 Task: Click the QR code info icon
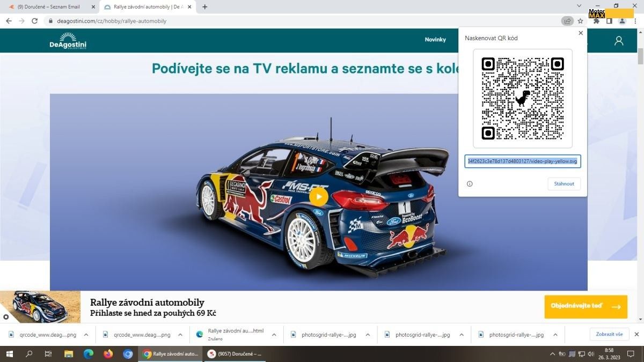tap(470, 184)
